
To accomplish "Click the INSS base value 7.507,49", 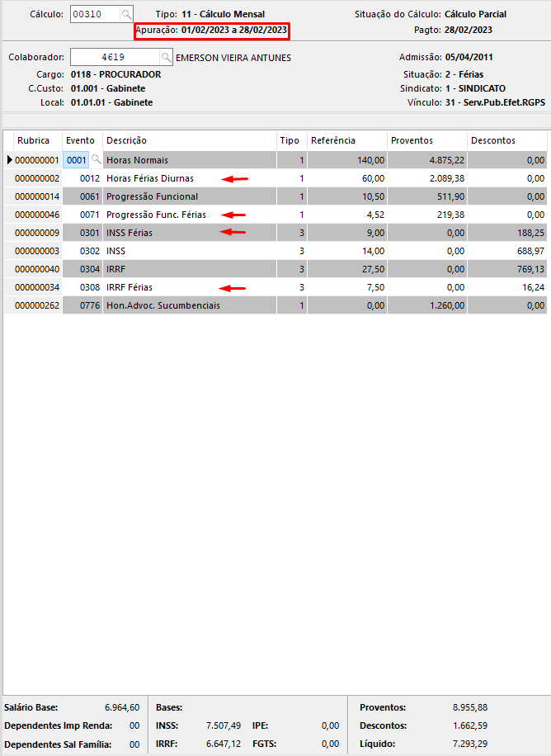I will coord(224,725).
